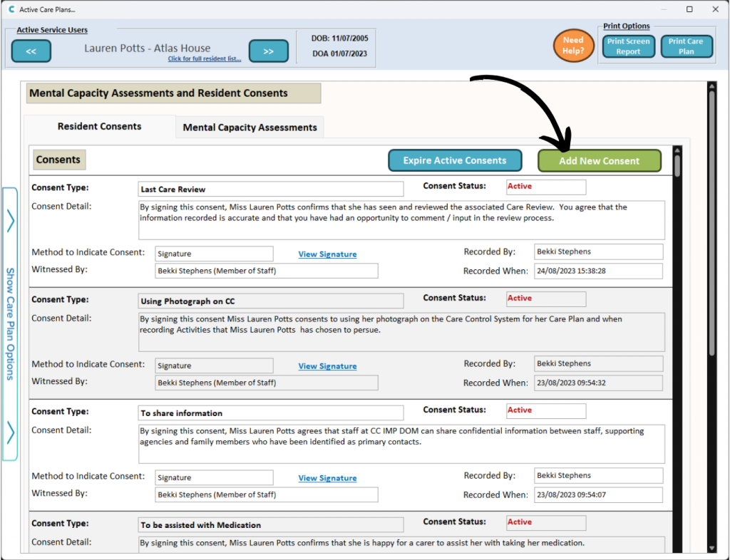This screenshot has width=730, height=560.
Task: Click Recorded When 23/08/2023 09:54:07 field
Action: pos(598,495)
